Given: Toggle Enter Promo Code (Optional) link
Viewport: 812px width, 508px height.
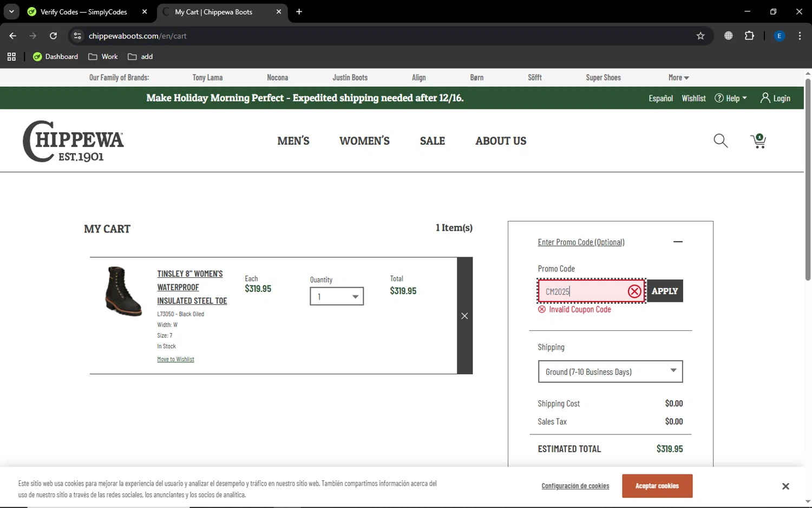Looking at the screenshot, I should click(581, 242).
